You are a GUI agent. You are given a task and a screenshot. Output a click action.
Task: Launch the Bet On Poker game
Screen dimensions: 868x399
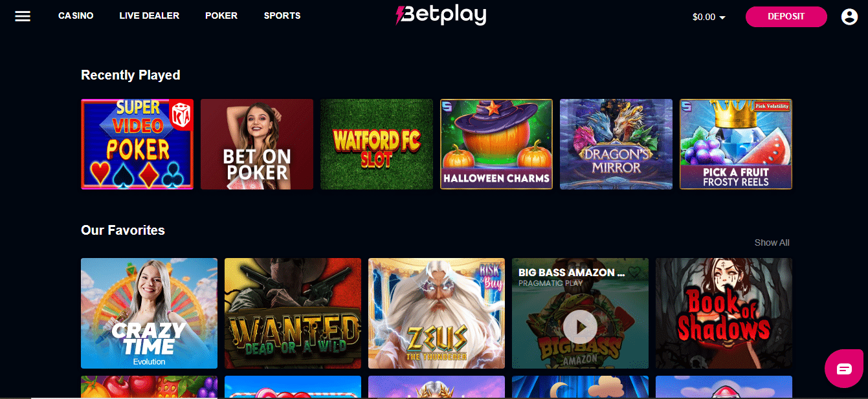click(257, 144)
